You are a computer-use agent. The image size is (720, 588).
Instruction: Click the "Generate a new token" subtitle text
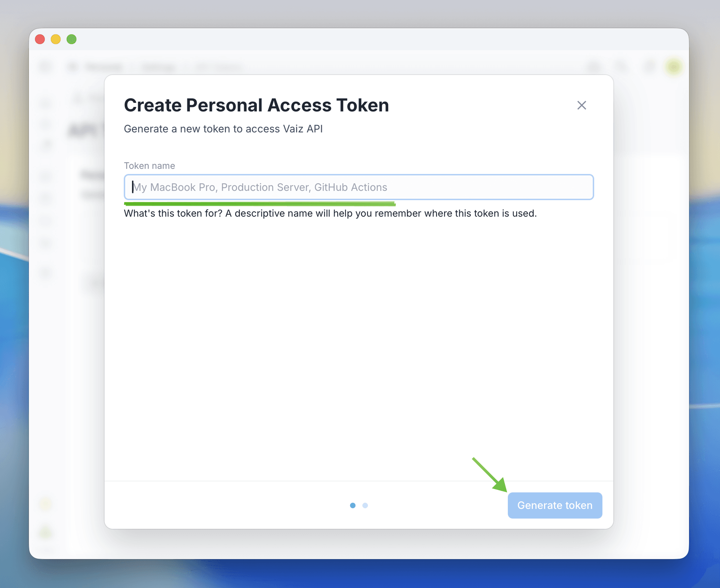[223, 129]
